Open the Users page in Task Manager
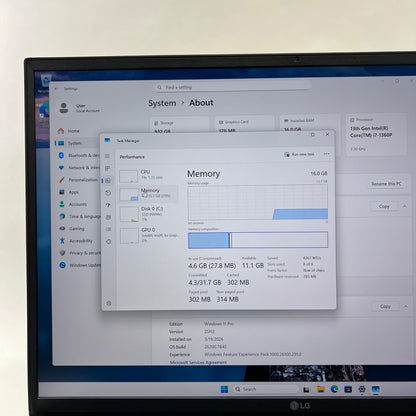416x416 pixels. (x=108, y=217)
